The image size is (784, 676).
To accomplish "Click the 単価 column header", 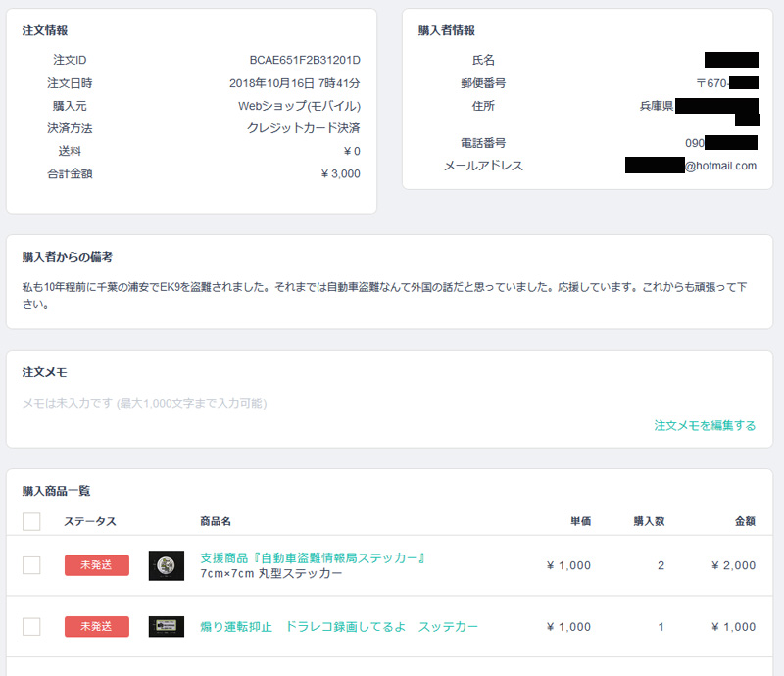I will click(x=580, y=521).
